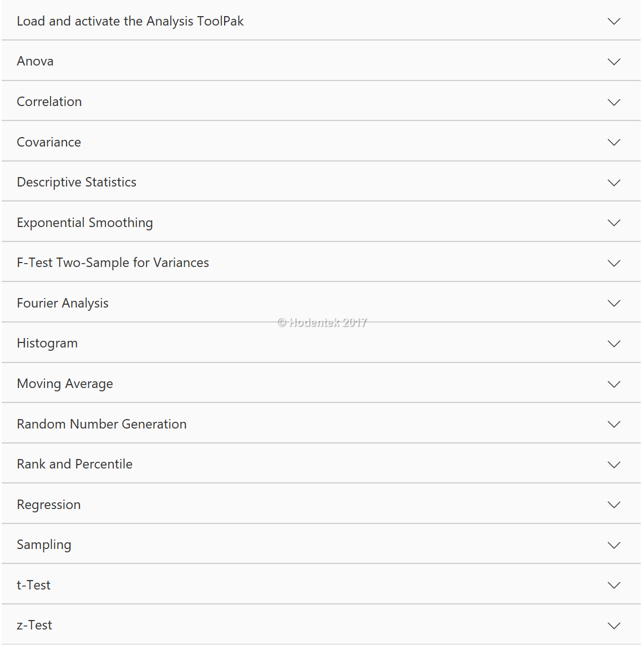Open the Covariance accordion heading
The height and width of the screenshot is (645, 644).
coord(49,142)
